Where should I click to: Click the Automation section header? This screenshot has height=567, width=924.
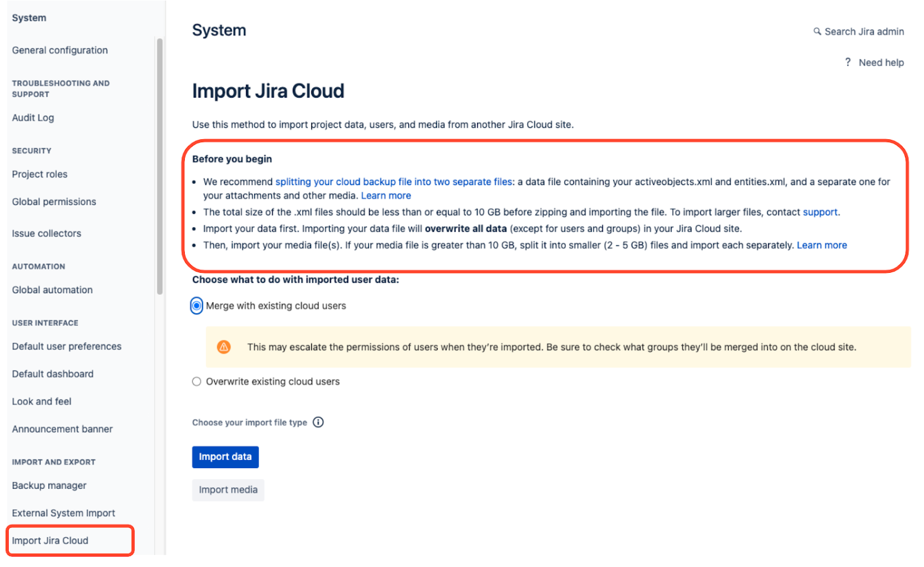pyautogui.click(x=39, y=266)
